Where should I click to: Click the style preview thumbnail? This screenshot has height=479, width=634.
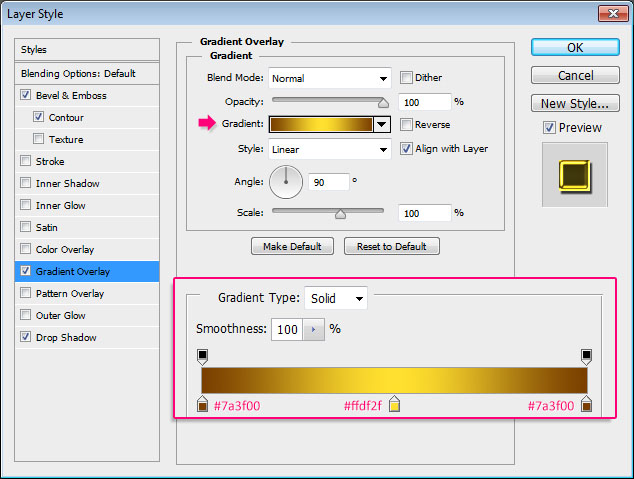coord(575,175)
